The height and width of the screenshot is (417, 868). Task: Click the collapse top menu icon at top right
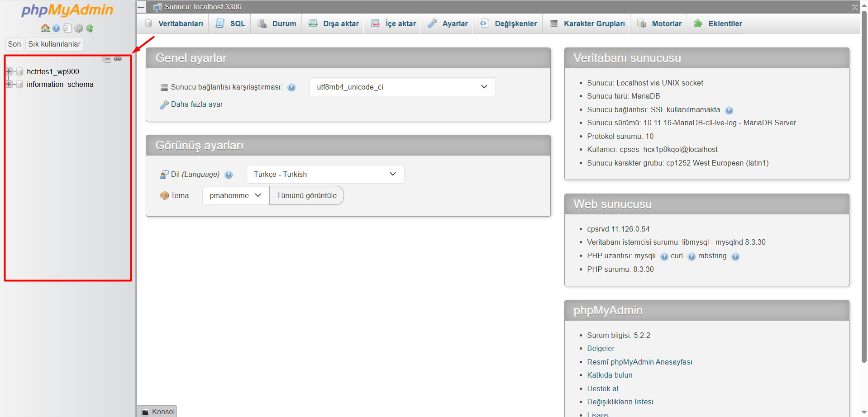click(x=854, y=7)
